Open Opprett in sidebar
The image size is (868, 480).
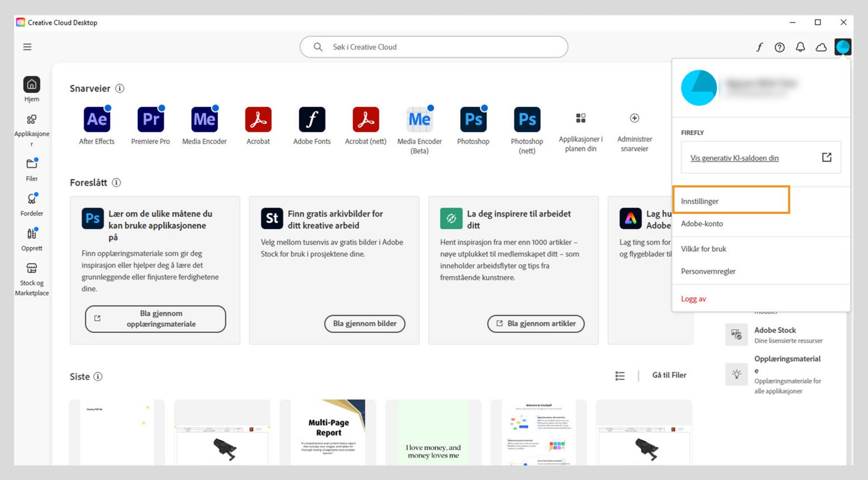click(32, 239)
